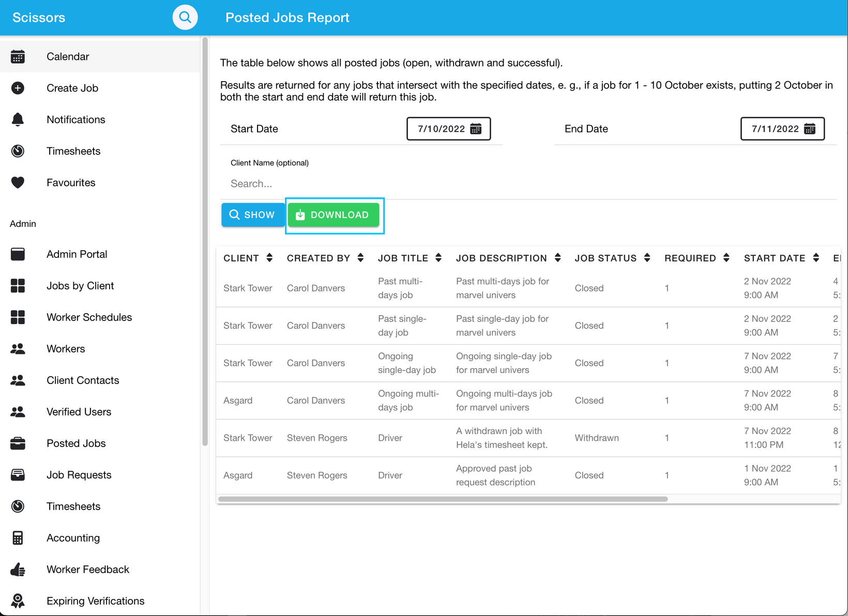Click the 'Past single-day job' title cell
This screenshot has height=616, width=848.
tap(402, 326)
